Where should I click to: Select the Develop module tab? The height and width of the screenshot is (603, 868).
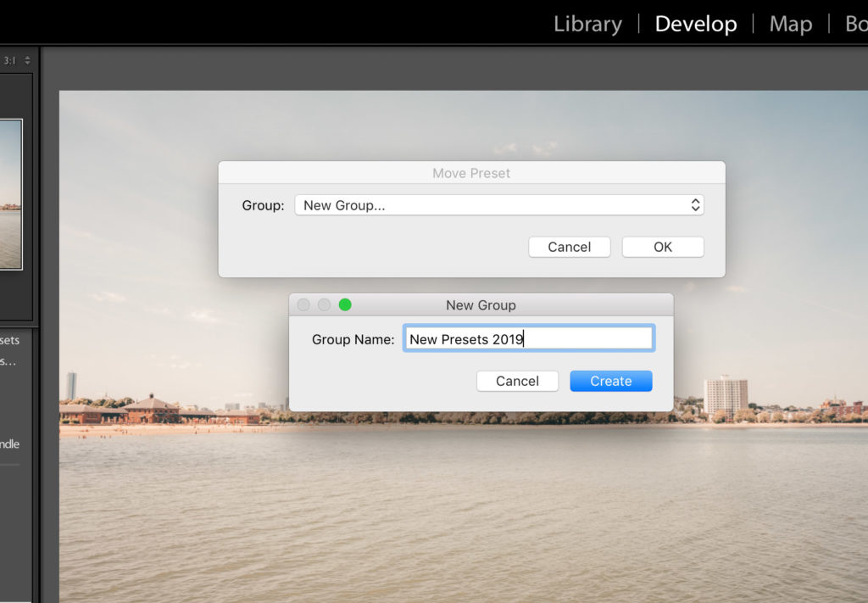695,24
